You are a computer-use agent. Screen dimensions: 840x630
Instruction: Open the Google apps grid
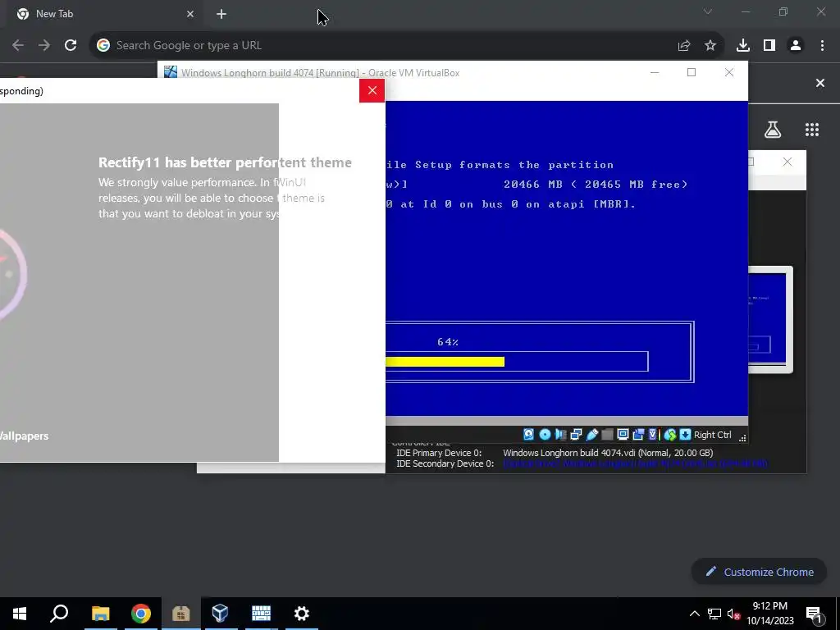click(x=812, y=129)
